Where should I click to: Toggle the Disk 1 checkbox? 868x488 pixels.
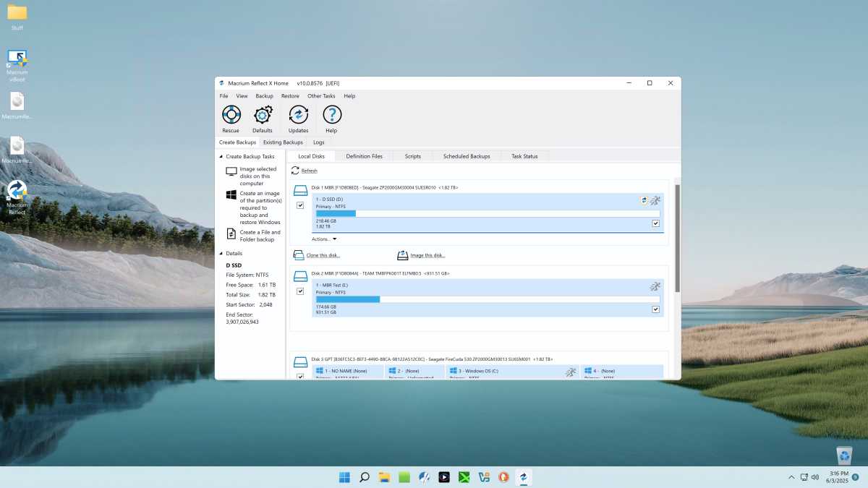(300, 205)
